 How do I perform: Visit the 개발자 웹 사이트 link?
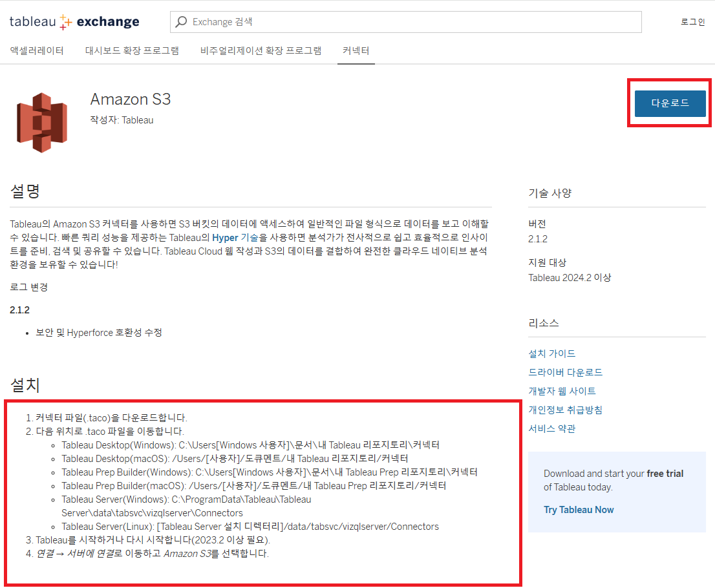click(562, 391)
